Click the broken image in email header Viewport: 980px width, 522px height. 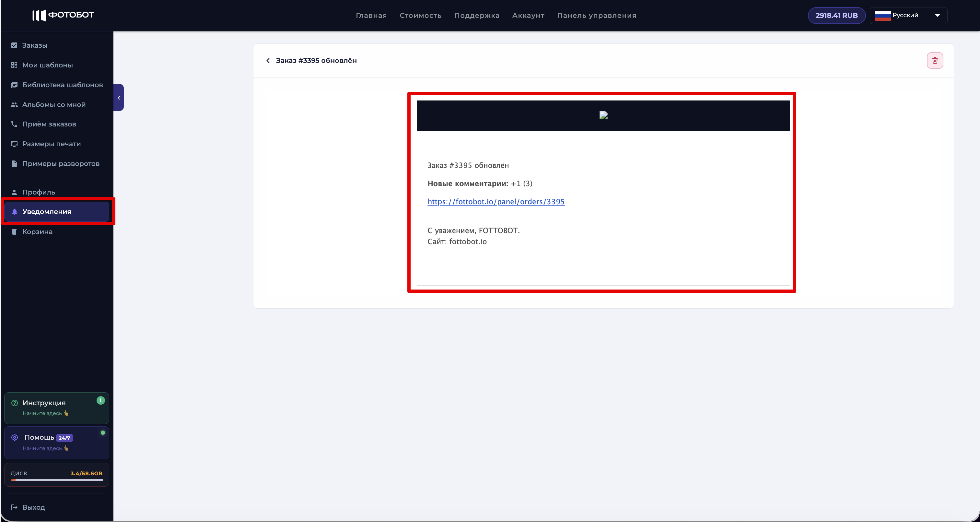(603, 115)
